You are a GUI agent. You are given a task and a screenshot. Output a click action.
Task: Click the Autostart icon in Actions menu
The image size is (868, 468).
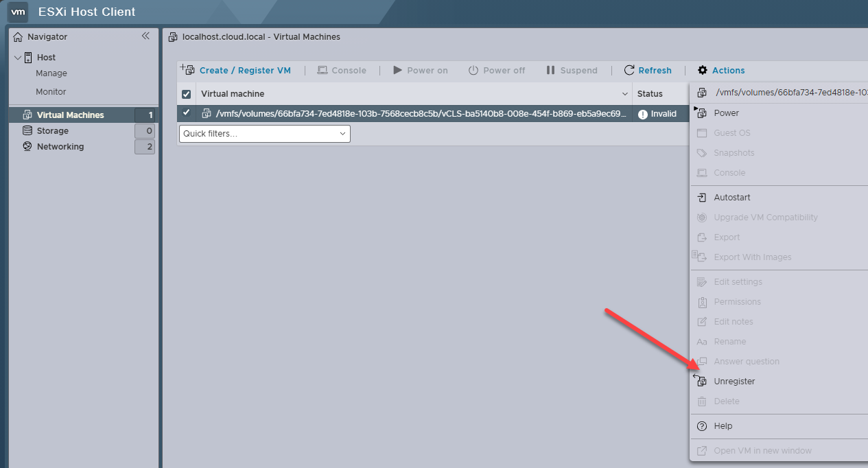[x=701, y=198]
